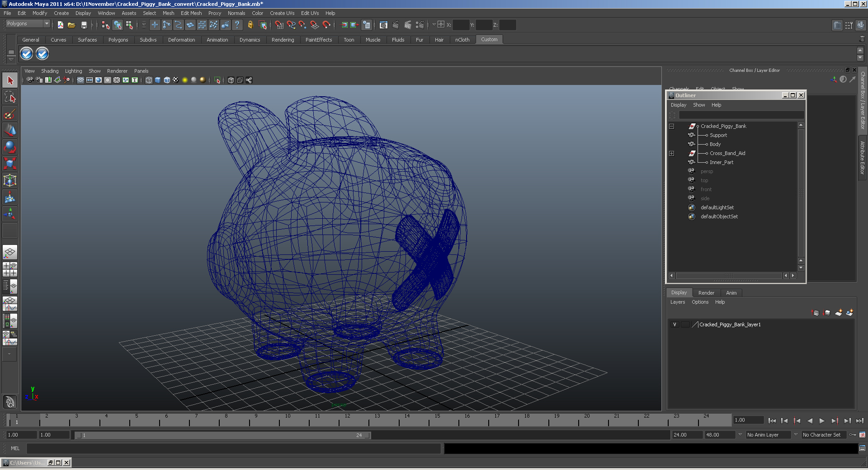Activate the Lasso select tool
The image size is (868, 470).
pos(10,97)
